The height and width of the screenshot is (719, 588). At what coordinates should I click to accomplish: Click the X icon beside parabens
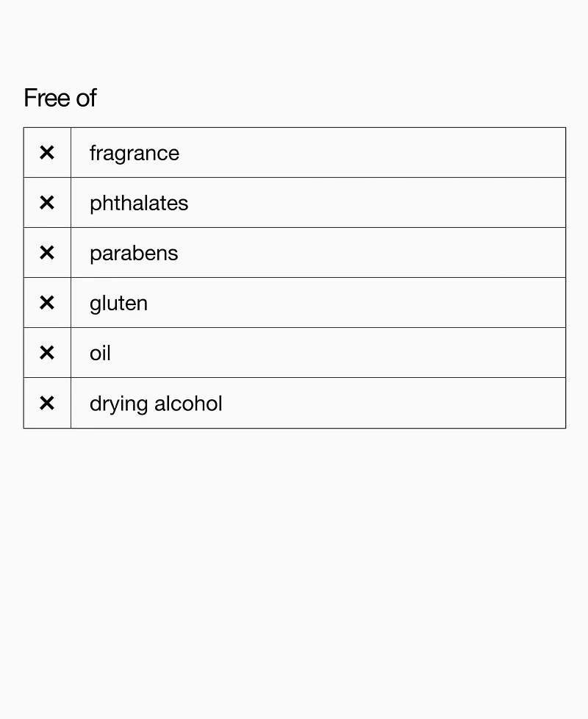click(x=47, y=253)
